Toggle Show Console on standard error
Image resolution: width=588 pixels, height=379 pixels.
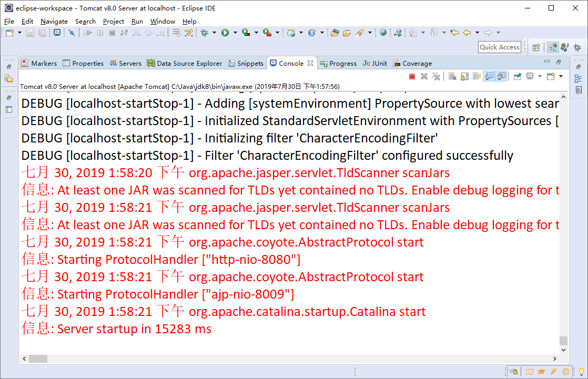pos(501,76)
